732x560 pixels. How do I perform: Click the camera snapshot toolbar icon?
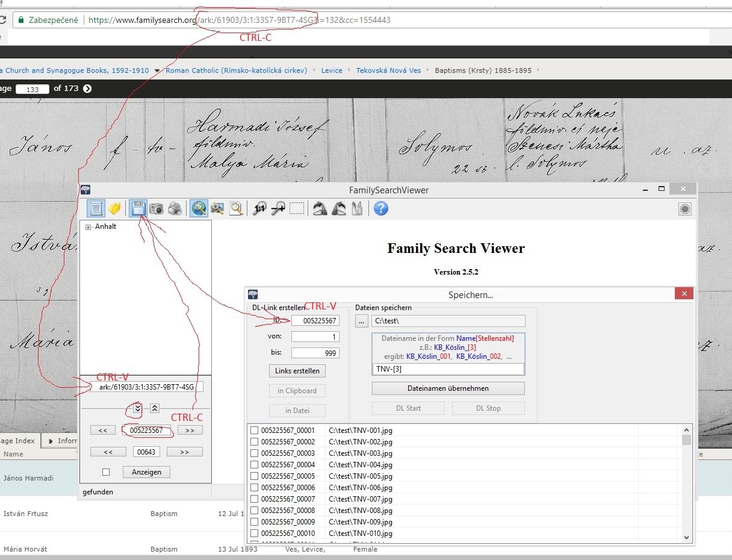[x=157, y=209]
